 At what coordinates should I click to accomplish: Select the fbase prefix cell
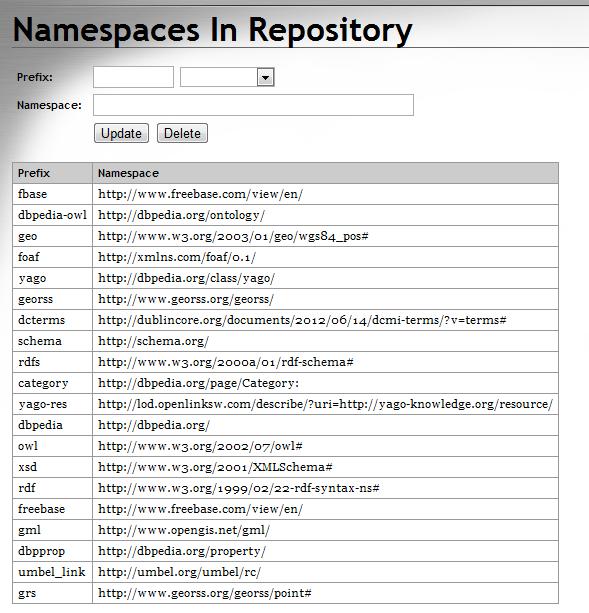click(52, 194)
